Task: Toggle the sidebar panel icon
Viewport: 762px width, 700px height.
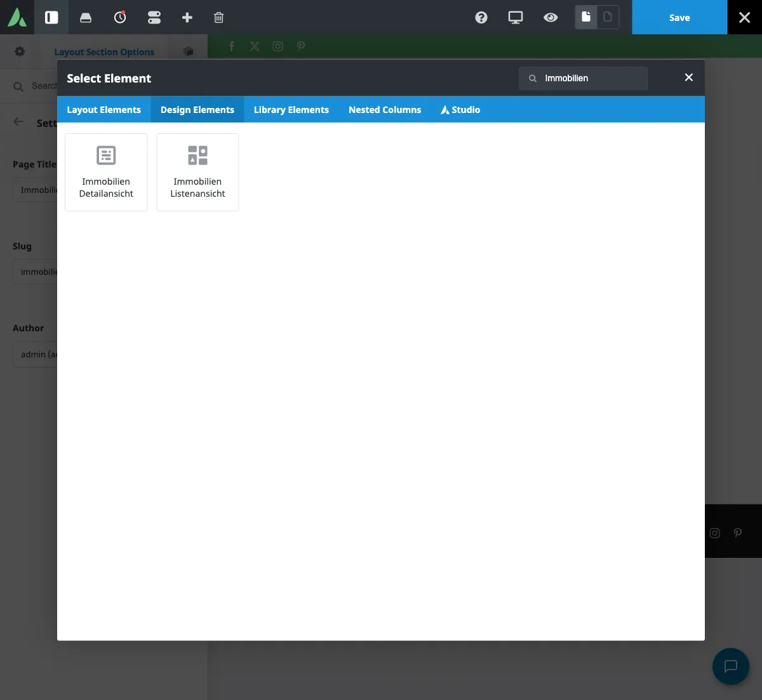Action: coord(51,17)
